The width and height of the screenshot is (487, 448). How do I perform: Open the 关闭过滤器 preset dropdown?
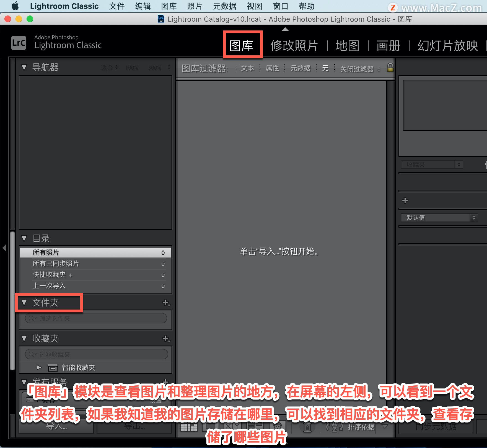click(x=360, y=69)
